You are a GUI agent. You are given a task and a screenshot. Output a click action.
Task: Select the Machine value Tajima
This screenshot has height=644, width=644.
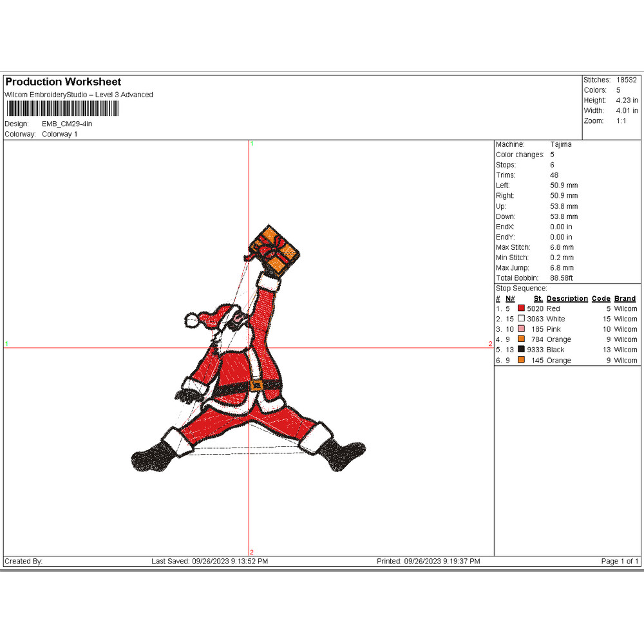(561, 144)
